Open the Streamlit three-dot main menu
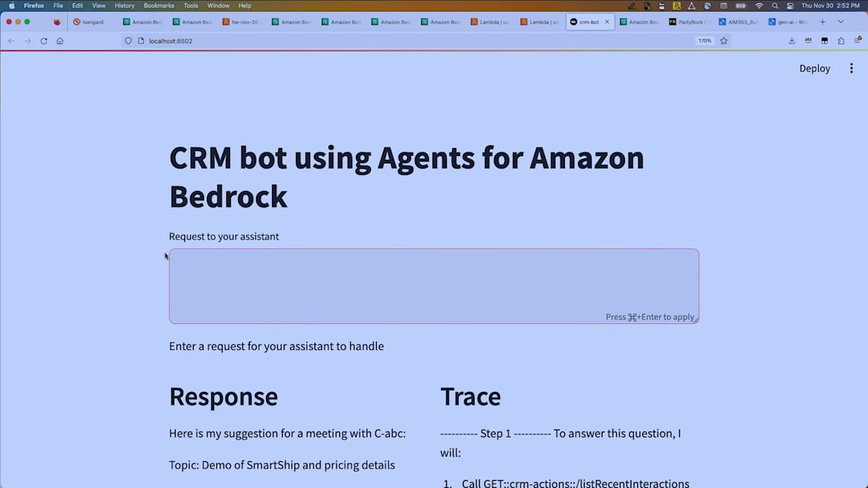 click(x=851, y=68)
